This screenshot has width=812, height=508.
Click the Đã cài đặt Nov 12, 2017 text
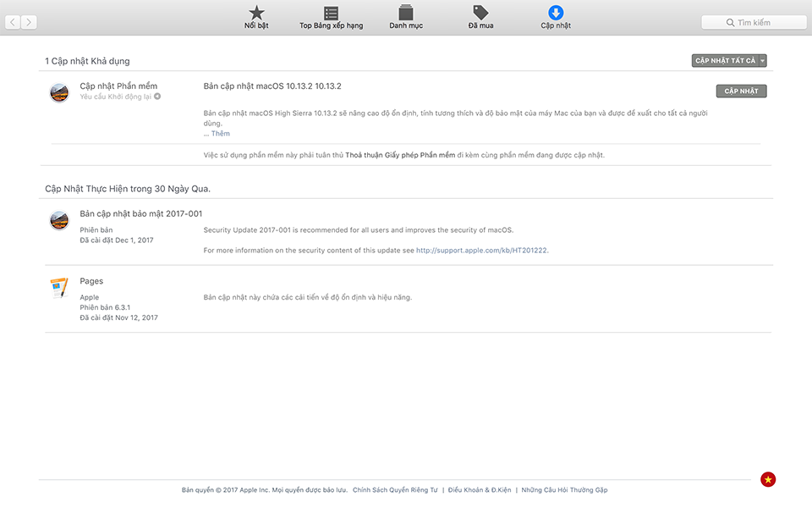point(118,317)
